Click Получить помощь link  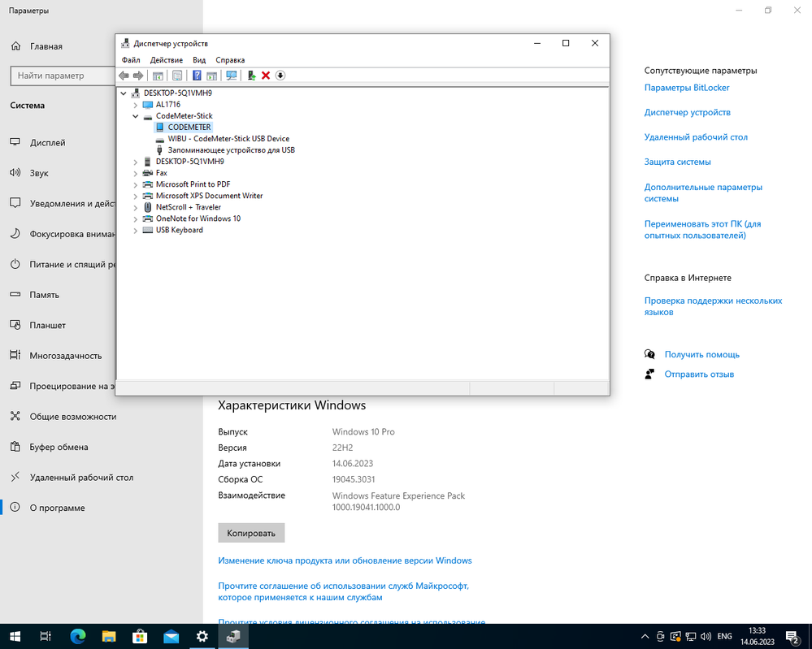tap(701, 354)
